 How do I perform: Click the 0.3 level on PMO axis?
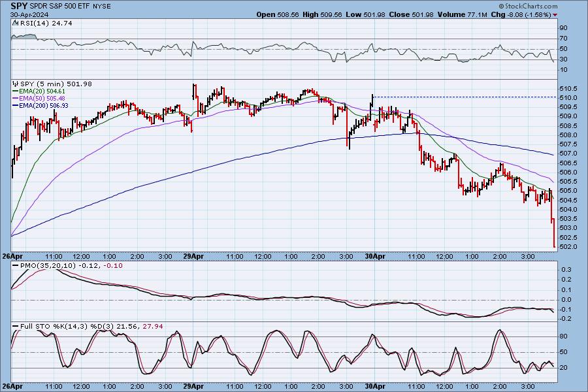click(566, 270)
